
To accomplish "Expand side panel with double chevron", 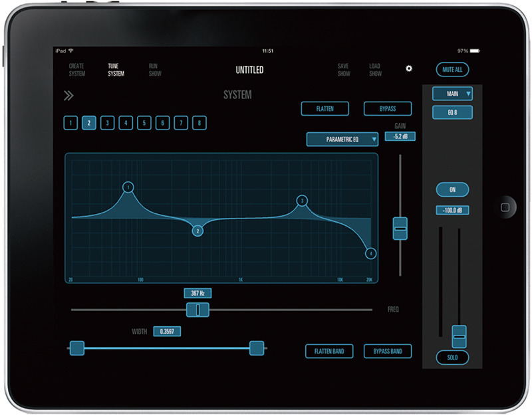I will 68,96.
